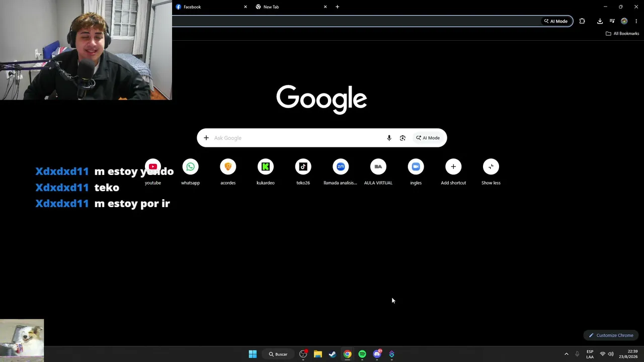Open the kukardeo shortcut
Viewport: 644px width, 362px height.
266,172
